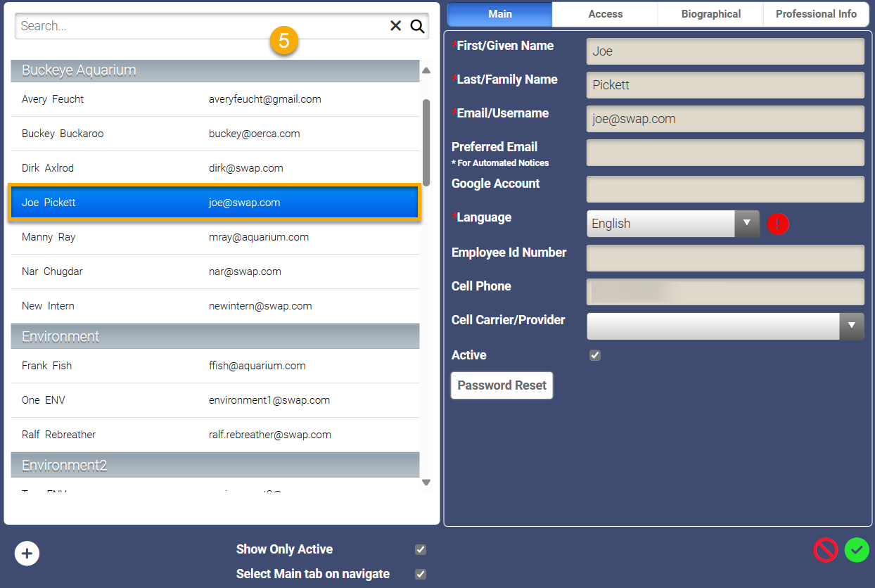The width and height of the screenshot is (875, 588).
Task: Select user Nar Chugdar
Action: [215, 271]
